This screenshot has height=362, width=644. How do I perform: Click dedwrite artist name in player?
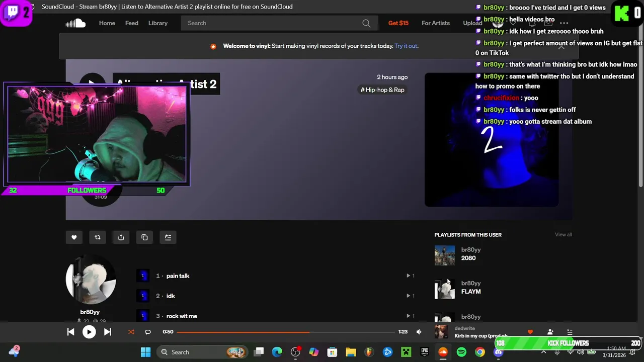point(464,328)
